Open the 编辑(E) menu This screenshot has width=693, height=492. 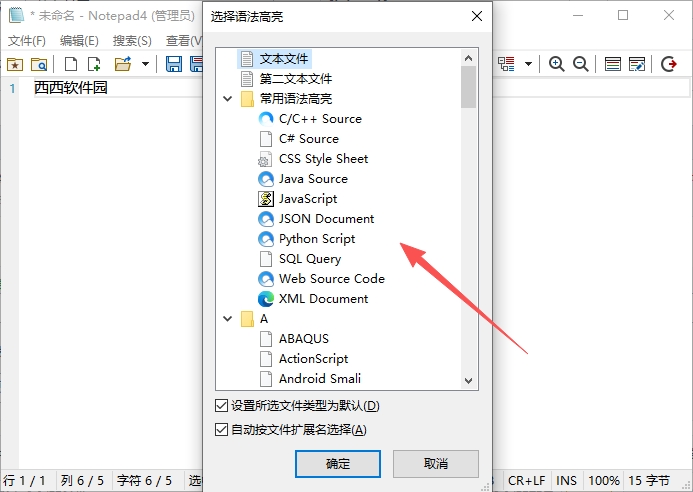click(x=79, y=41)
